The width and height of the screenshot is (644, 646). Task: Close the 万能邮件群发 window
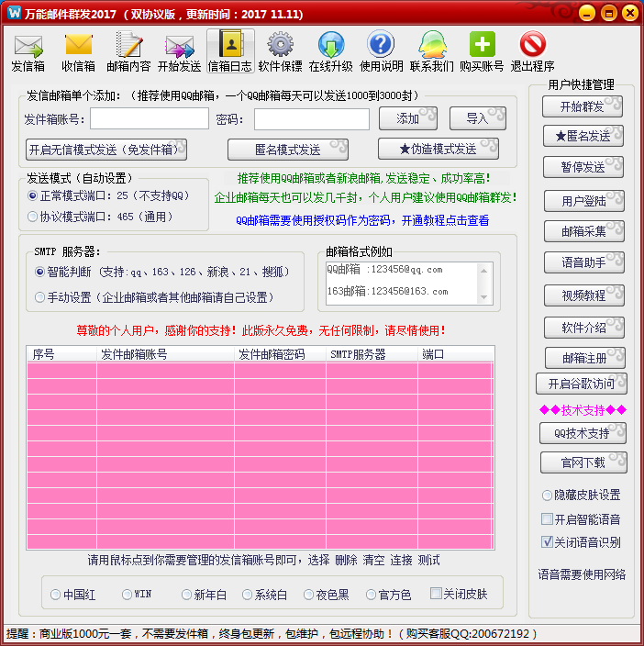(630, 13)
